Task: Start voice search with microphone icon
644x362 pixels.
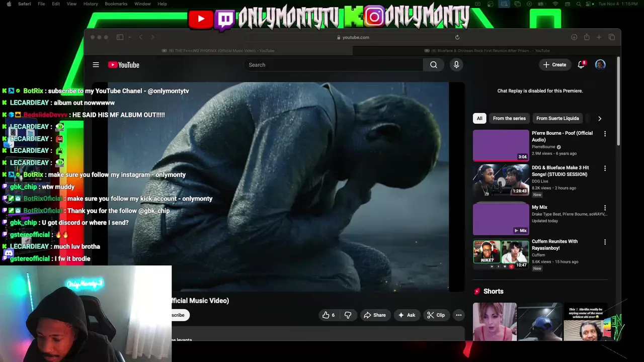Action: (x=456, y=64)
